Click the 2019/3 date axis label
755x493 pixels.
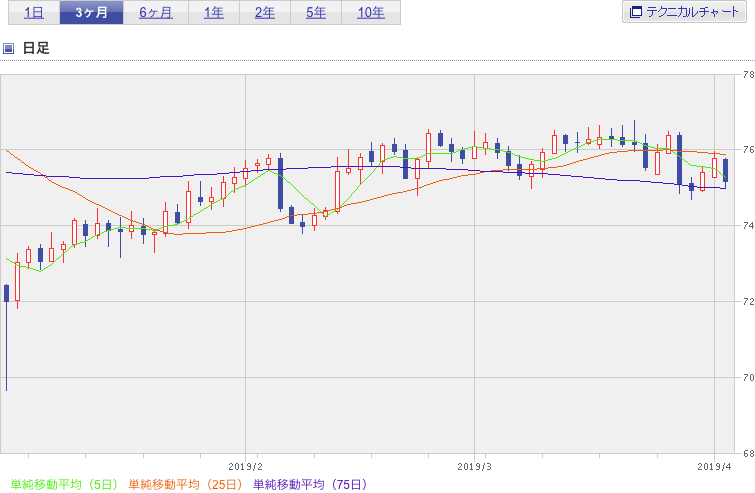(x=474, y=467)
